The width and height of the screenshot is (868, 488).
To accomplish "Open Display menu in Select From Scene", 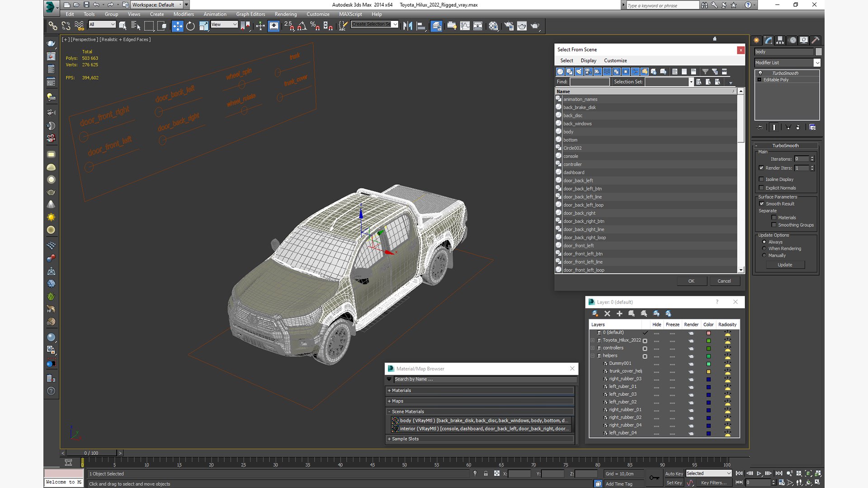I will [588, 61].
